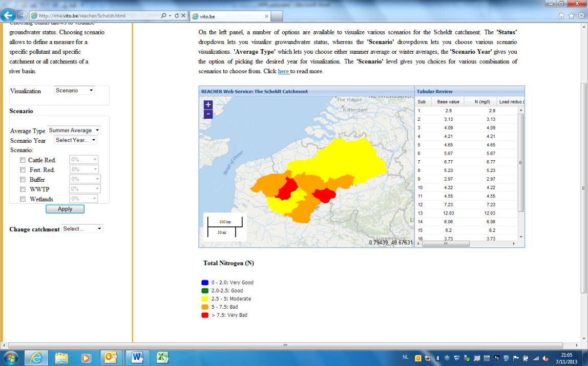The image size is (588, 366).
Task: Check the Wetlands scenario checkbox
Action: (x=23, y=199)
